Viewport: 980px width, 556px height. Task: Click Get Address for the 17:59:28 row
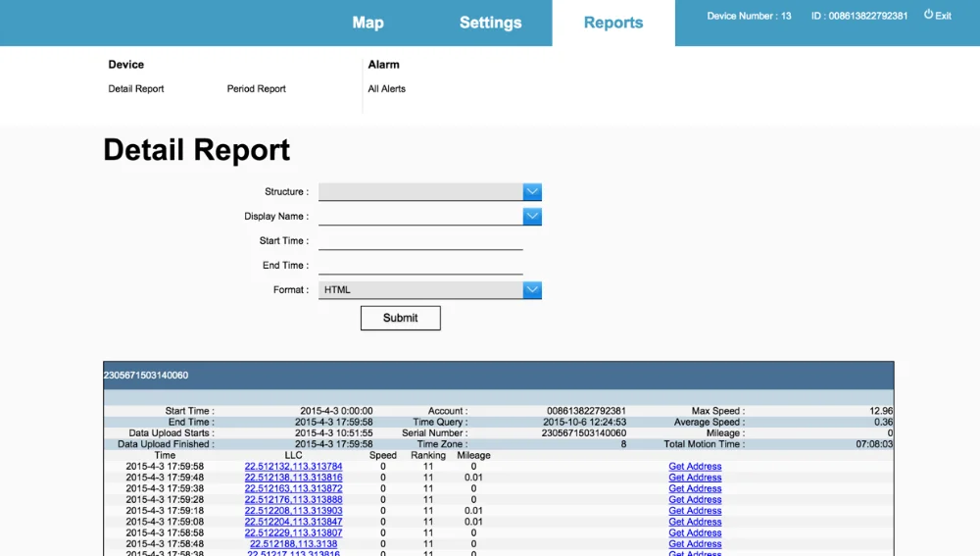(695, 500)
